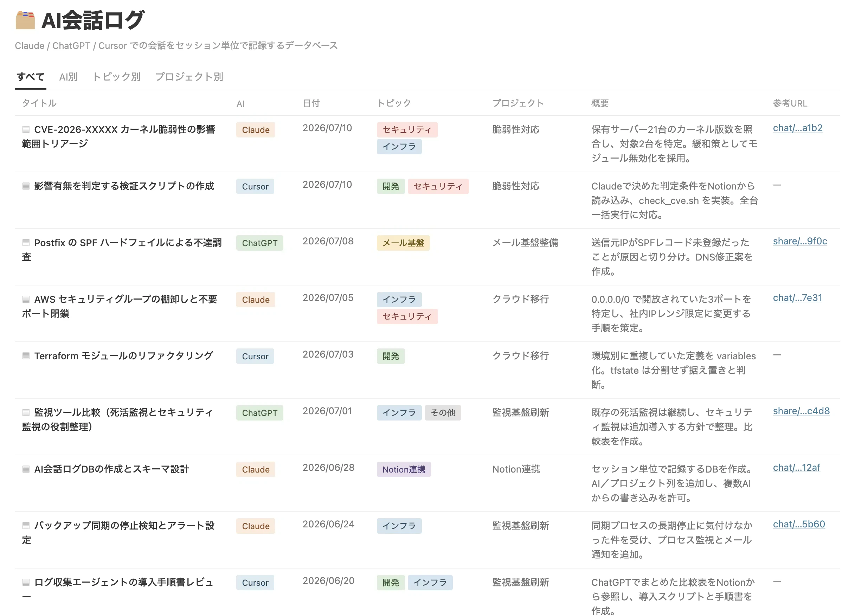This screenshot has width=855, height=616.
Task: Follow the share/...9f0c reference link
Action: pyautogui.click(x=800, y=241)
